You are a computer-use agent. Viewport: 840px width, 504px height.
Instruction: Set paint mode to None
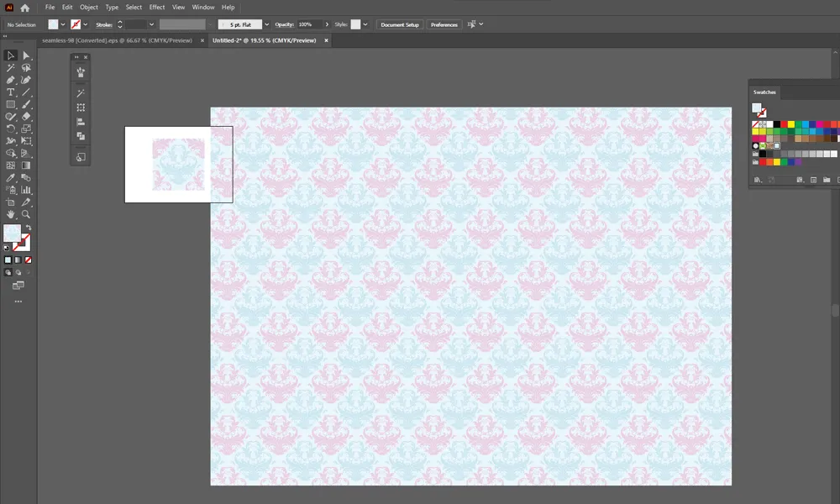click(x=28, y=260)
